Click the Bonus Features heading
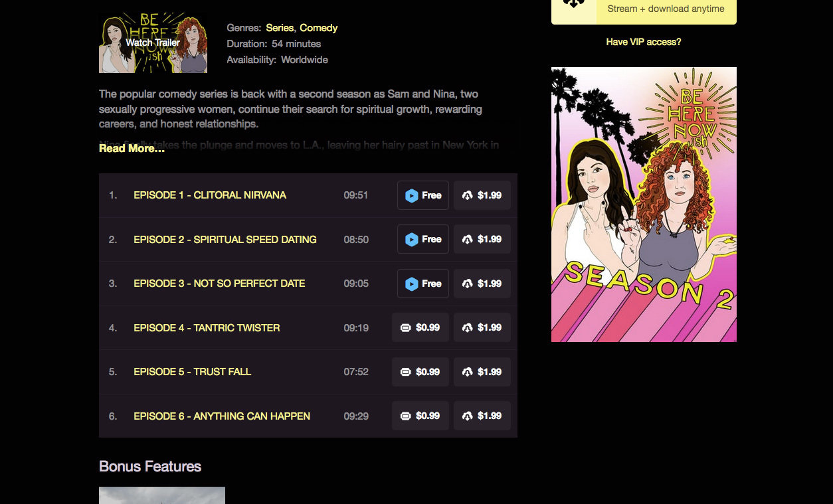The image size is (833, 504). [x=150, y=466]
